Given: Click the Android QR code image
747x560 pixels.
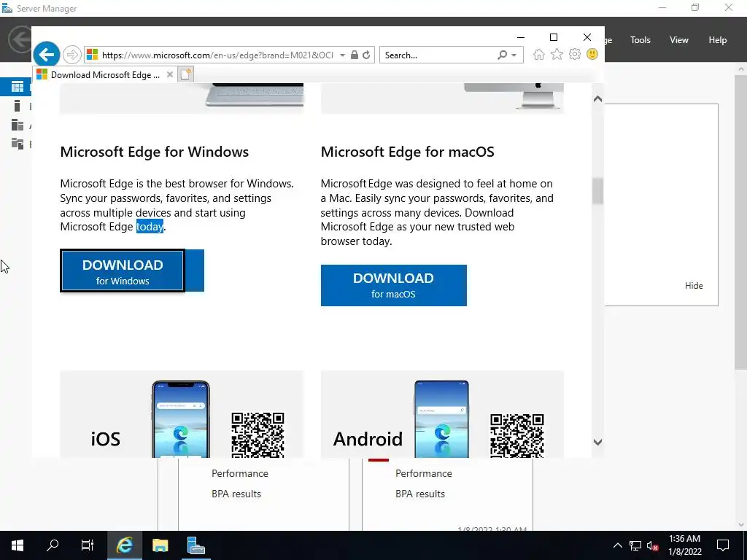Looking at the screenshot, I should point(517,436).
